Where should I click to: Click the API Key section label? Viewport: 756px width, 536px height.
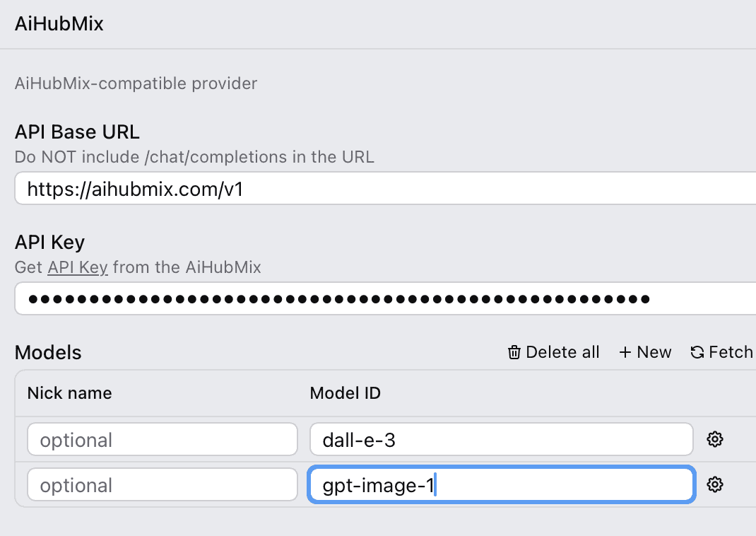coord(50,243)
